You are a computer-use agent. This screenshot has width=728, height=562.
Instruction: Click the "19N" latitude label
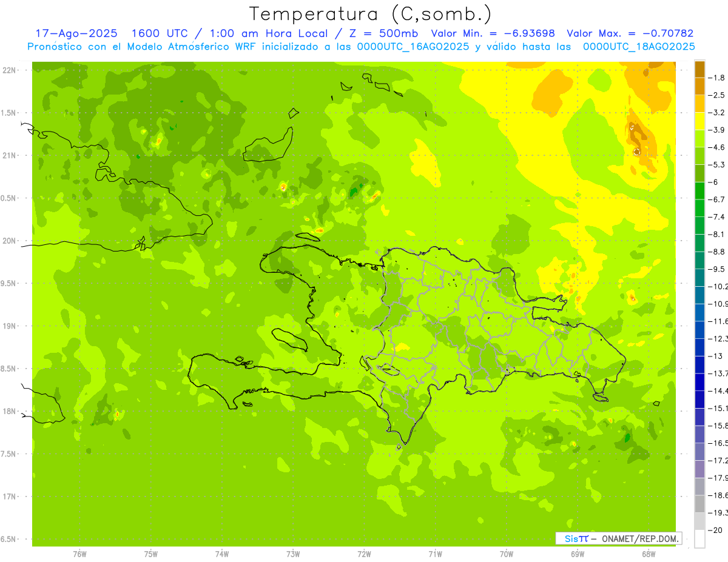point(8,326)
